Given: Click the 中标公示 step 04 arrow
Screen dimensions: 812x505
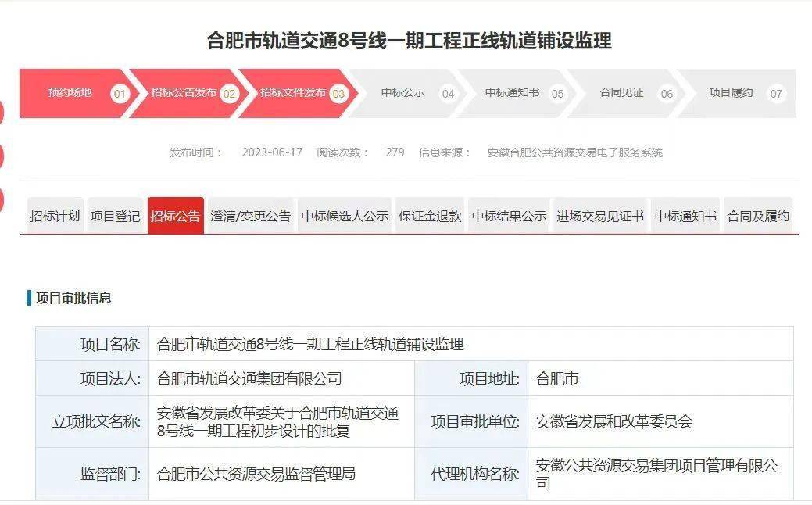Looking at the screenshot, I should [409, 93].
